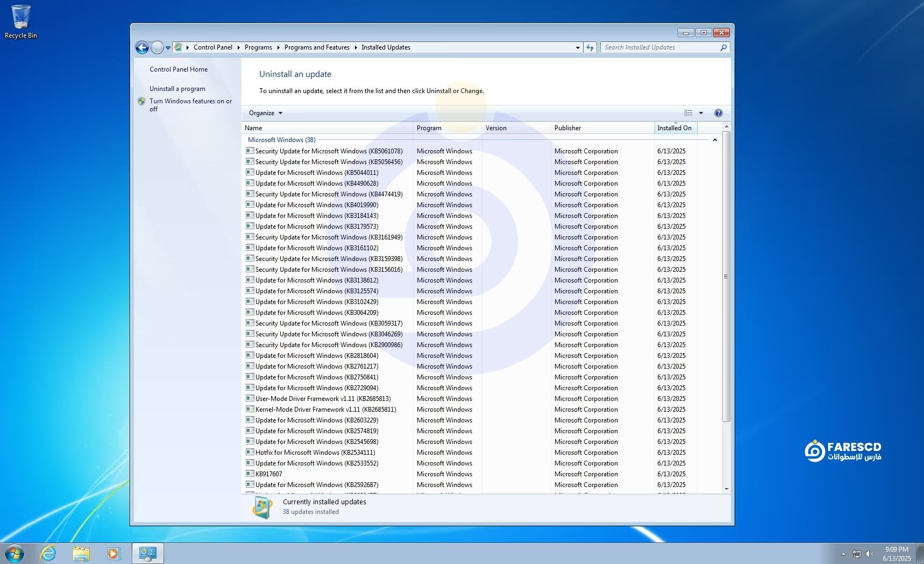This screenshot has width=924, height=564.
Task: Open the Windows Start button
Action: click(x=15, y=553)
